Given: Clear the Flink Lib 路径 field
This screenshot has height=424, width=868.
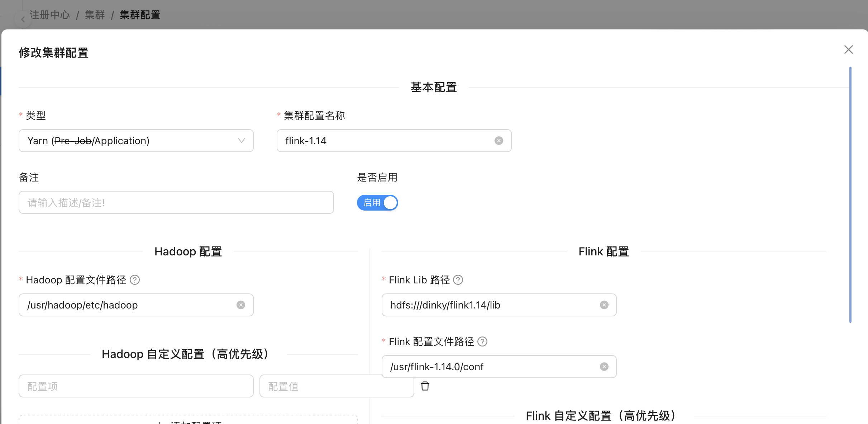Looking at the screenshot, I should 604,305.
